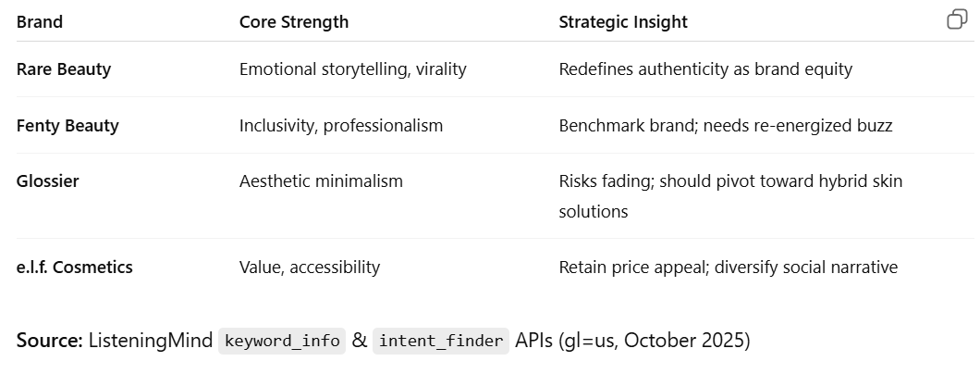Click the Core Strength column header
The width and height of the screenshot is (980, 386).
click(294, 22)
